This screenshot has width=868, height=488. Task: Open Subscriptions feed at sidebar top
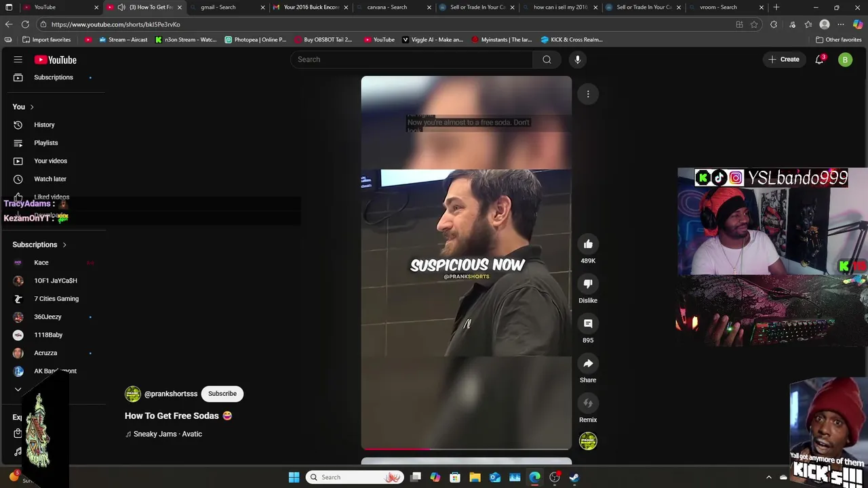tap(54, 77)
